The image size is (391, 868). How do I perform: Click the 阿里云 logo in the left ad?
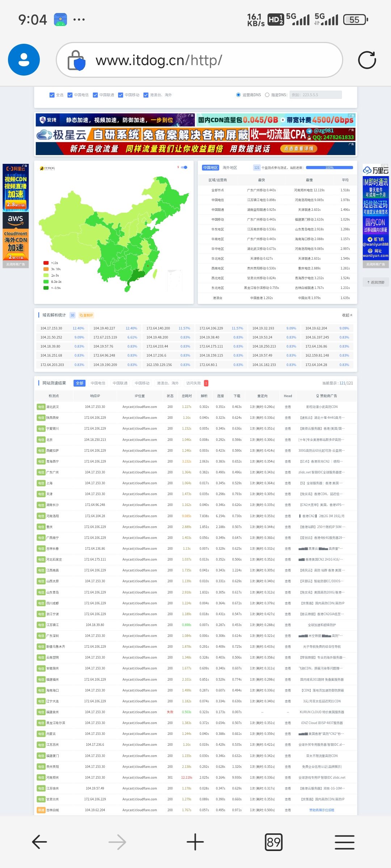pyautogui.click(x=16, y=169)
